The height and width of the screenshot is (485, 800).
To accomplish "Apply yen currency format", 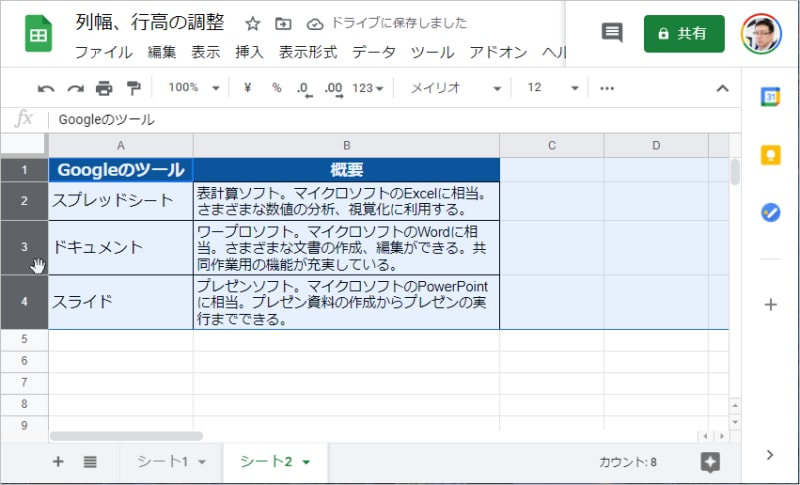I will click(x=247, y=88).
